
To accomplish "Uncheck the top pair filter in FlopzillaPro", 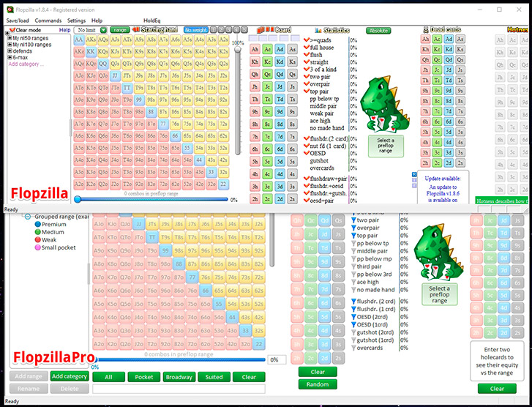I will pyautogui.click(x=353, y=236).
